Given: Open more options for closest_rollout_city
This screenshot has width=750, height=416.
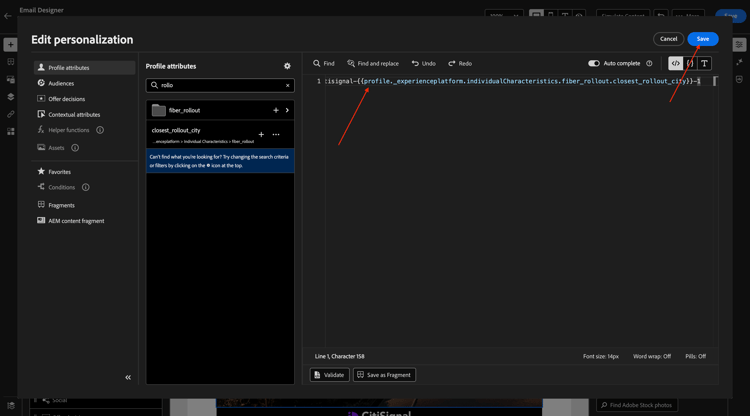Looking at the screenshot, I should (x=276, y=134).
